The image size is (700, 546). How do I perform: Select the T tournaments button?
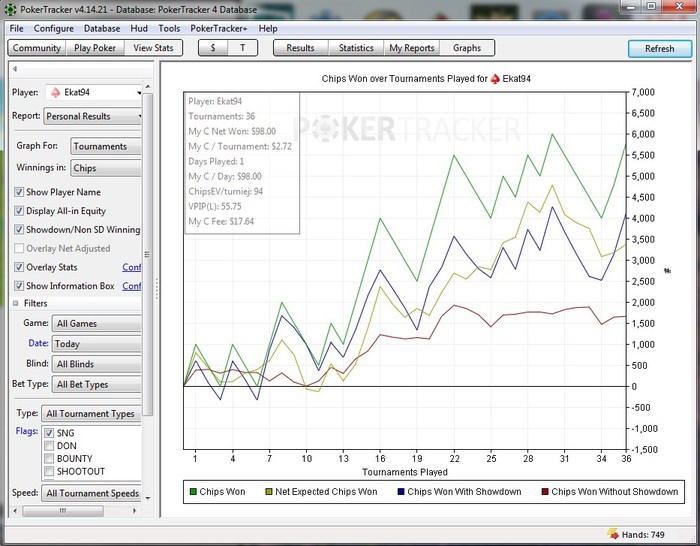point(242,48)
